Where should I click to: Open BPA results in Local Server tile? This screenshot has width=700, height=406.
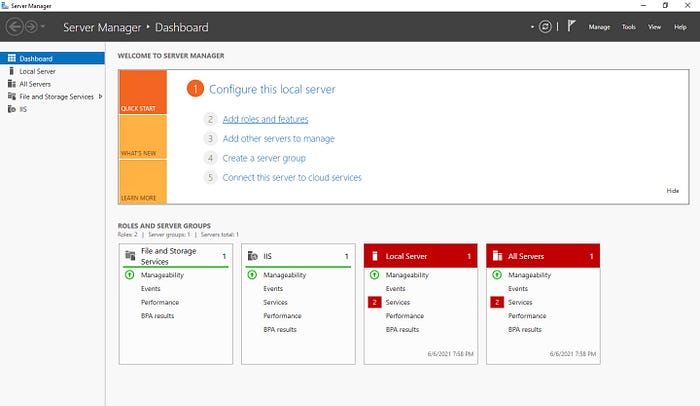pyautogui.click(x=402, y=330)
